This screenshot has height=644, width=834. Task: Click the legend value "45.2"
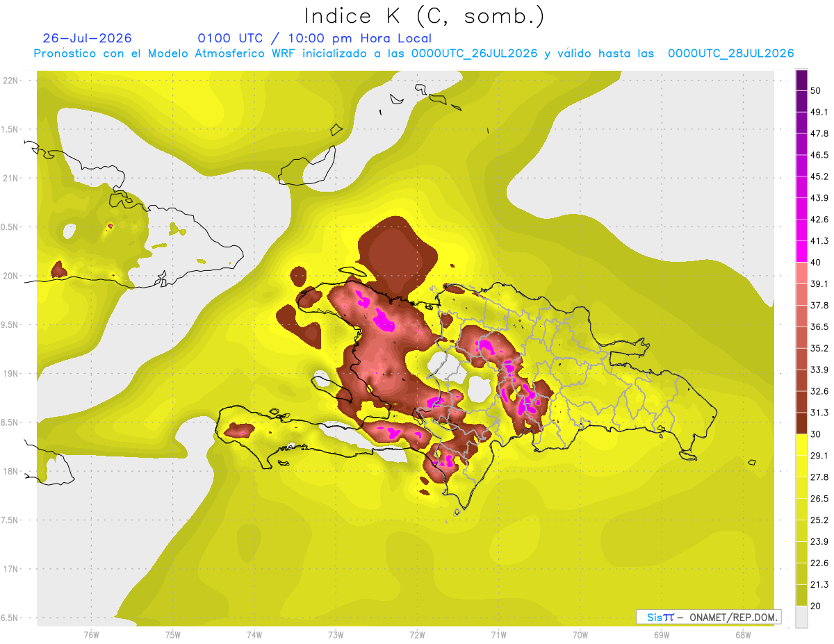click(x=819, y=176)
